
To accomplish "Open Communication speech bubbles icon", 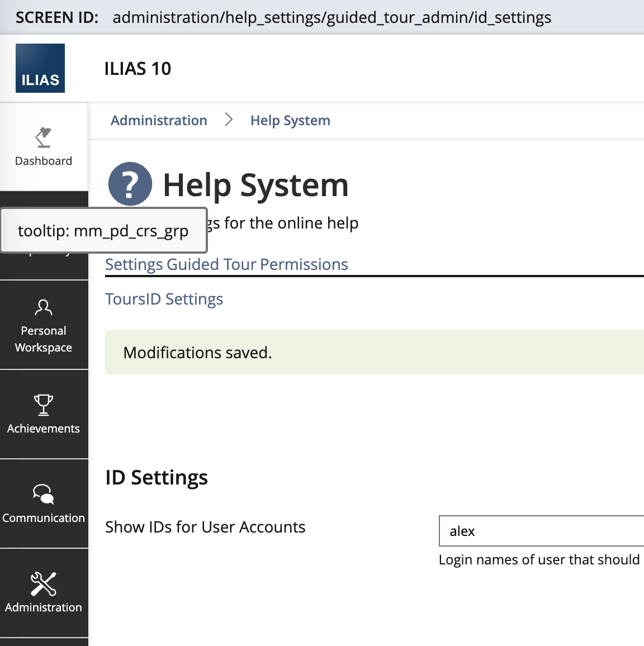I will pos(43,494).
